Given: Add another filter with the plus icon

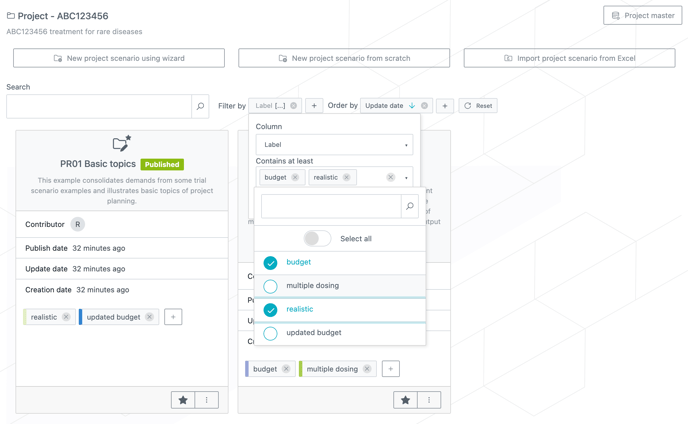Looking at the screenshot, I should 314,106.
